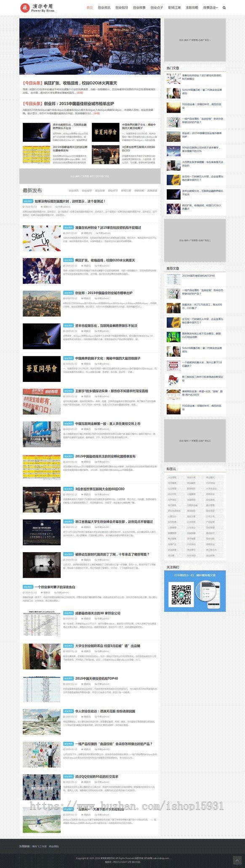Screen dimensions: 245x868
Task: Click the city skyline thumbnail in article list
Action: (x=42, y=304)
